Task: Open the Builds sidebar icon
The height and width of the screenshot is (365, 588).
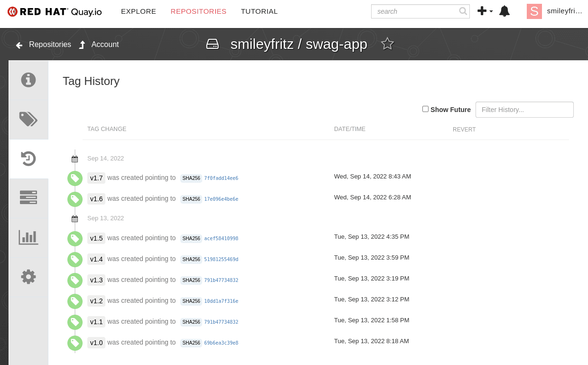Action: click(28, 197)
